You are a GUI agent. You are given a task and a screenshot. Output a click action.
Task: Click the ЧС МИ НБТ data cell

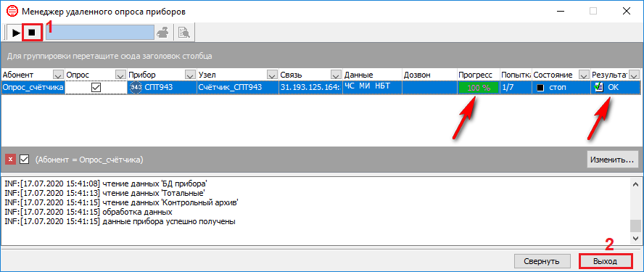[x=372, y=88]
